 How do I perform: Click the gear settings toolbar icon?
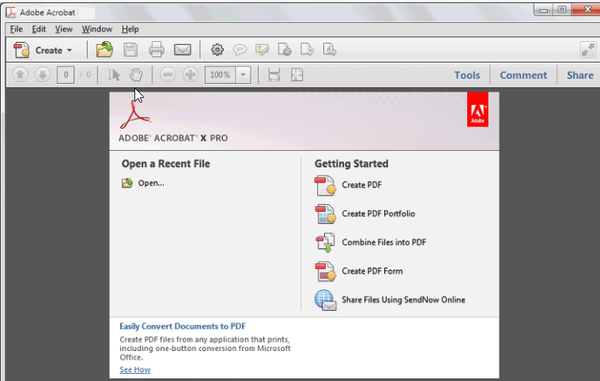pyautogui.click(x=217, y=50)
